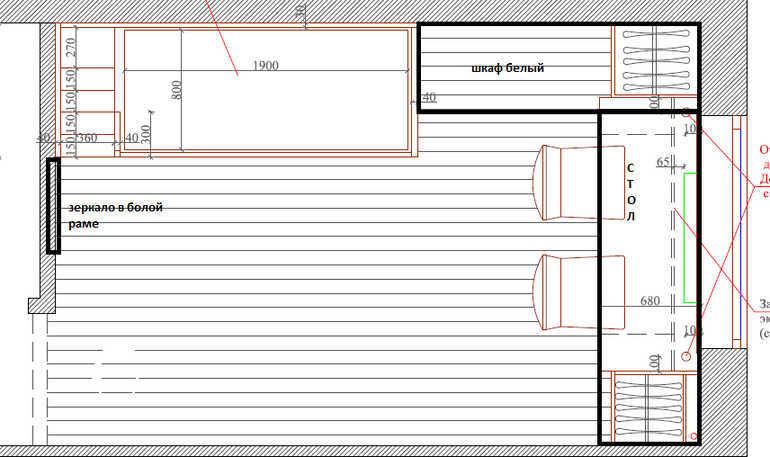This screenshot has height=457, width=770.
Task: Click the lower red circle marker
Action: [x=687, y=355]
